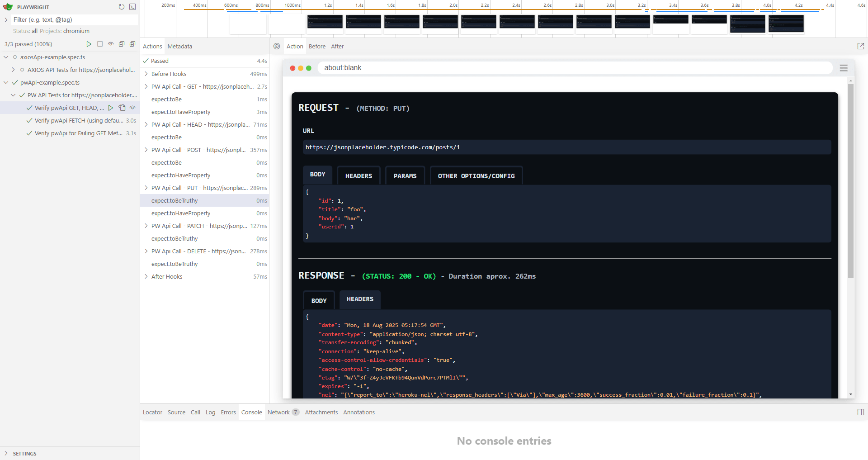
Task: Open source of Verify pwApi GET via file icon
Action: pos(122,108)
